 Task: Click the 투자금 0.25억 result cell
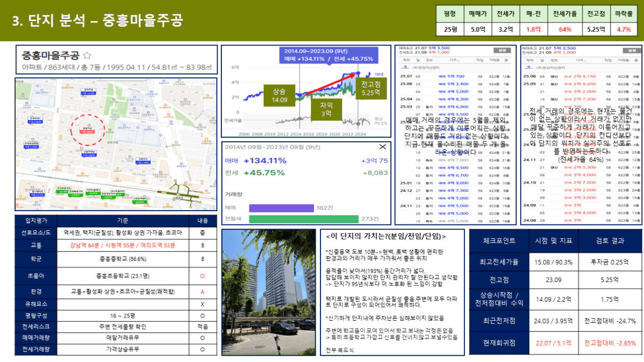tap(610, 262)
